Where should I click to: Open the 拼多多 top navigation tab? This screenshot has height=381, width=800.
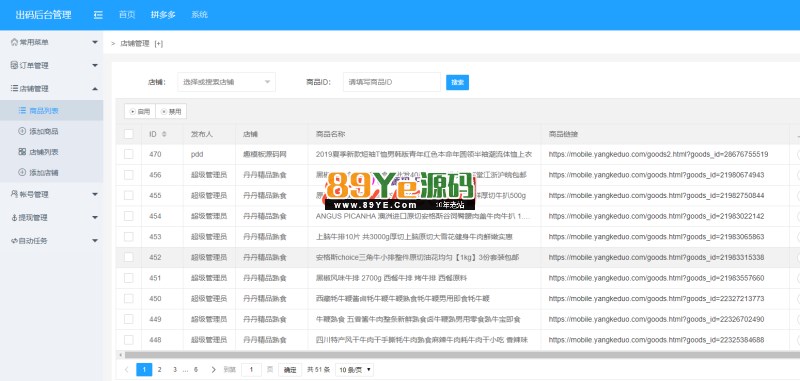click(163, 15)
